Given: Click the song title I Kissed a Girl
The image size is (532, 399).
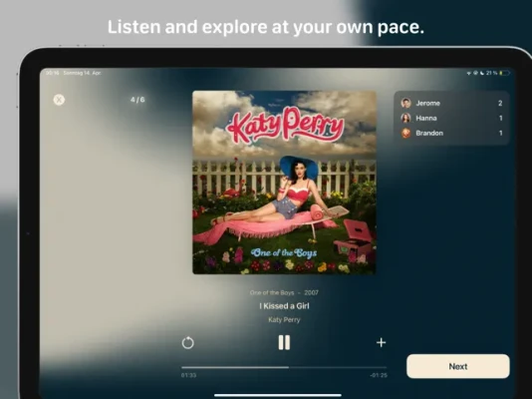Looking at the screenshot, I should pos(284,306).
